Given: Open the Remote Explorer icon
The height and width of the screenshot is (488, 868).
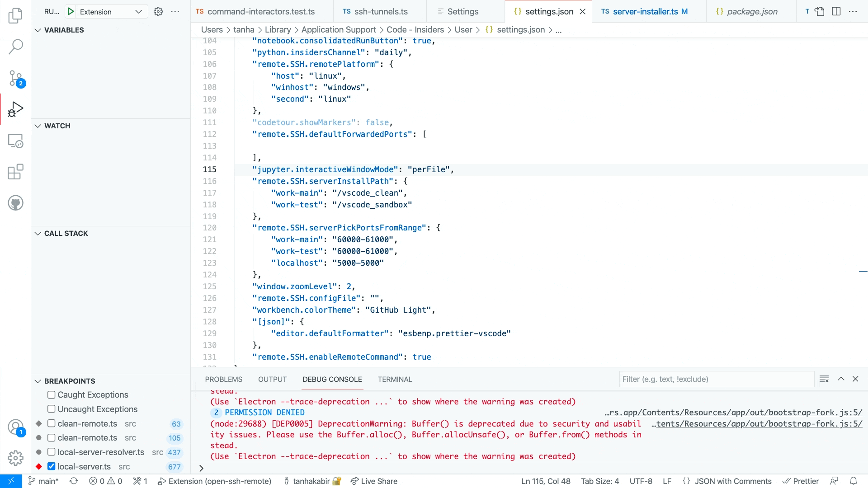Looking at the screenshot, I should point(15,141).
